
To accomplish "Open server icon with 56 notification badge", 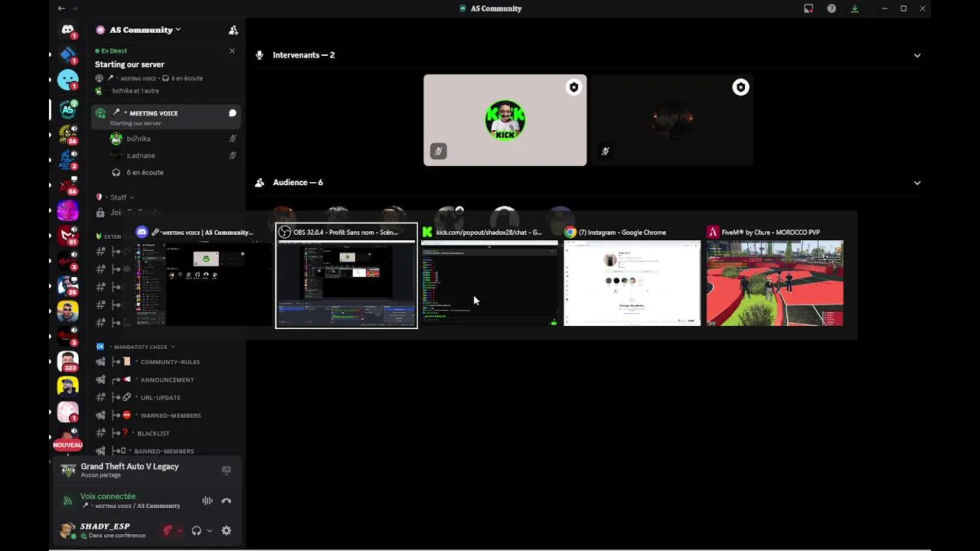I will pyautogui.click(x=67, y=184).
